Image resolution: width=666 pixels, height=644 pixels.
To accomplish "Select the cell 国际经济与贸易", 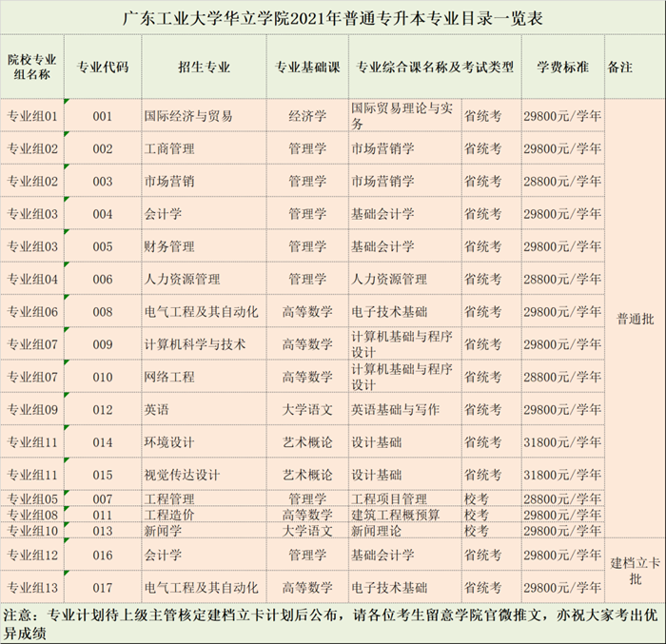I will click(204, 115).
